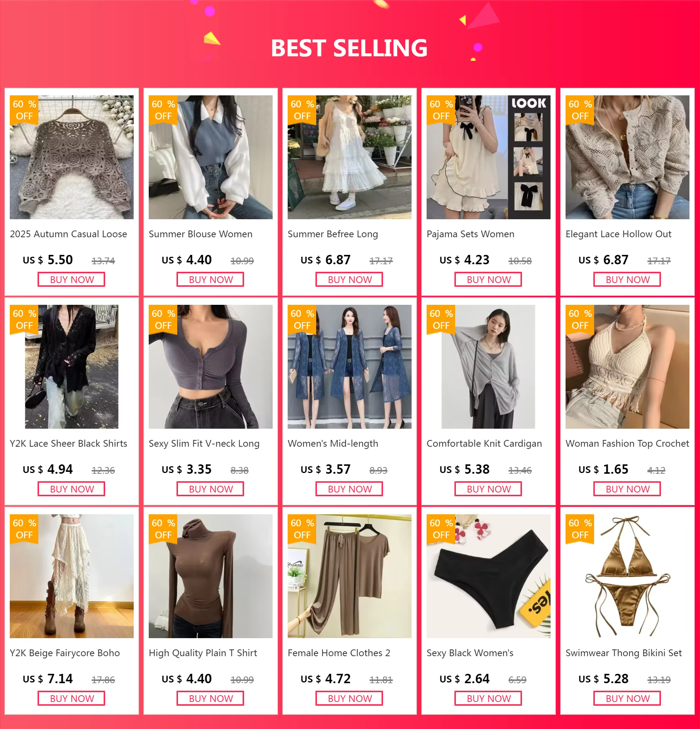Open the Summer Befree Long dress photo
The width and height of the screenshot is (700, 729).
(x=350, y=157)
